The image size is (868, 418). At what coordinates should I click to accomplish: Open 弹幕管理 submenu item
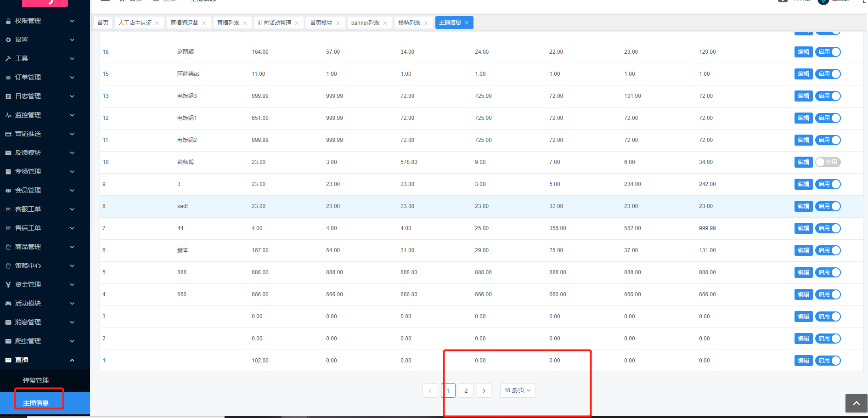click(x=36, y=380)
